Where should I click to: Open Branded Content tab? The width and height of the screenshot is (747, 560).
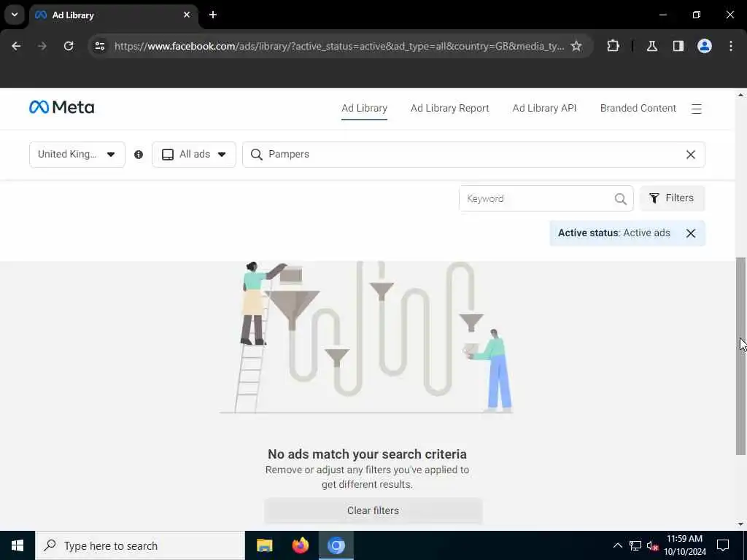pyautogui.click(x=638, y=108)
